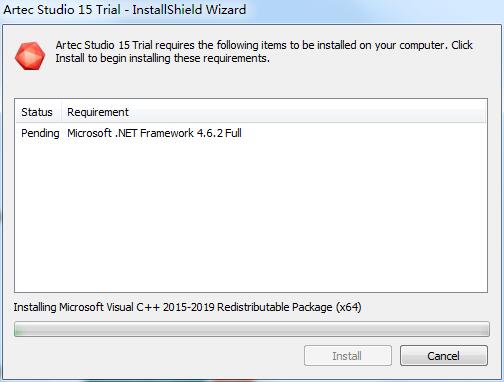Viewport: 504px width, 382px height.
Task: Click the Installing Microsoft Visual C++ status label
Action: coord(187,307)
